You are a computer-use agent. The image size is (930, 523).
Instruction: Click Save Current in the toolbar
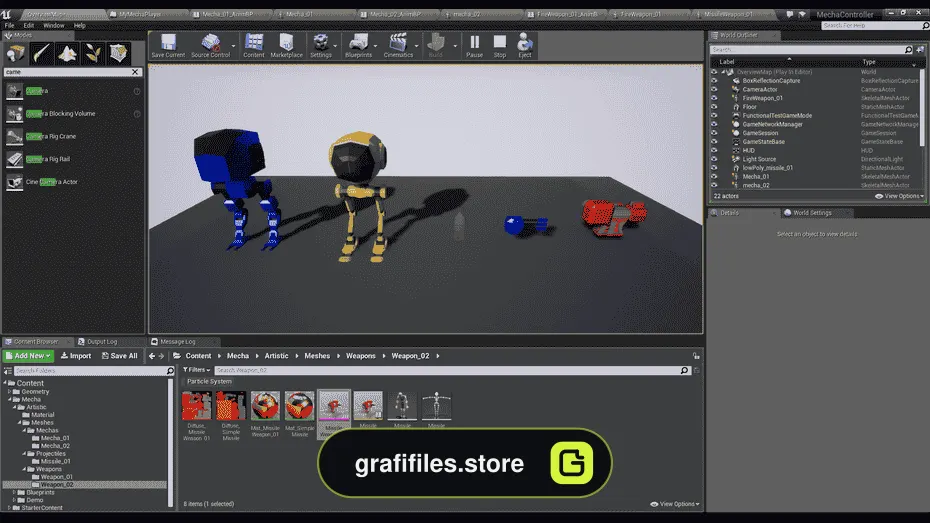coord(168,46)
